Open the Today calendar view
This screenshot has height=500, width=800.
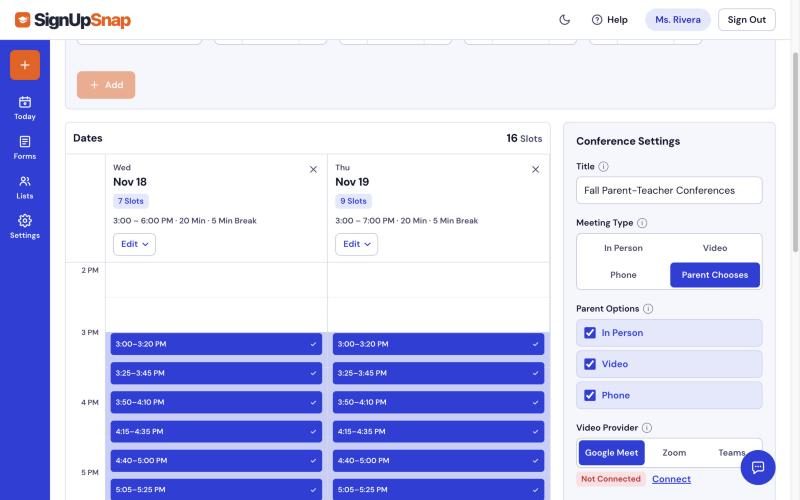(x=24, y=108)
